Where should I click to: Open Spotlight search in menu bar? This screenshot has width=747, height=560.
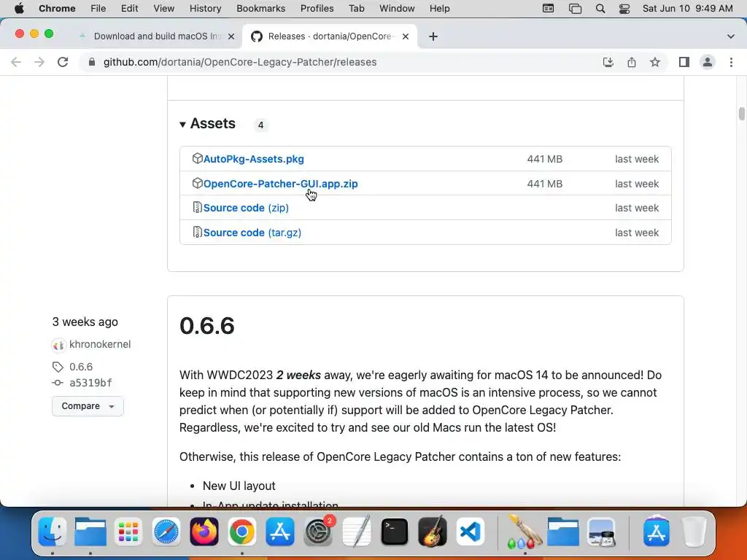point(600,9)
